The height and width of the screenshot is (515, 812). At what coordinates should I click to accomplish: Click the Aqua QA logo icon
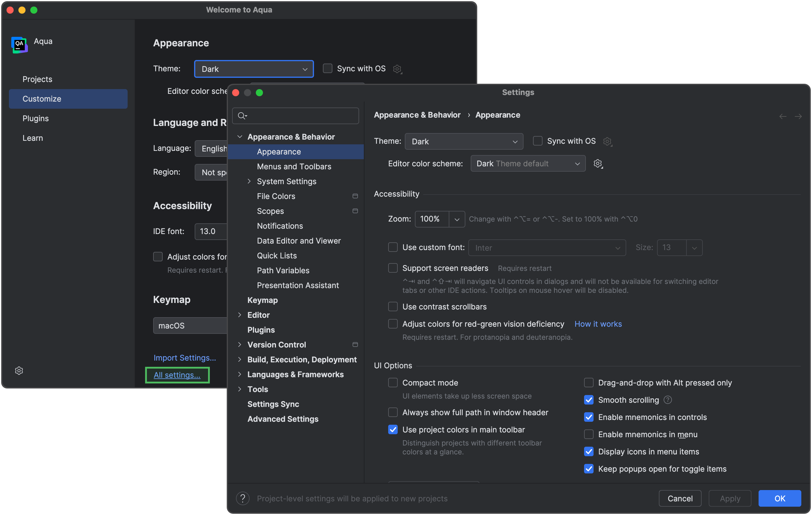pyautogui.click(x=19, y=45)
